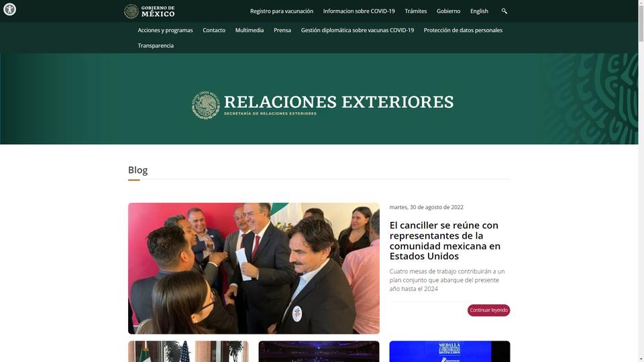Expand Acciones y programas menu
Viewport: 644px width, 362px height.
pos(165,30)
